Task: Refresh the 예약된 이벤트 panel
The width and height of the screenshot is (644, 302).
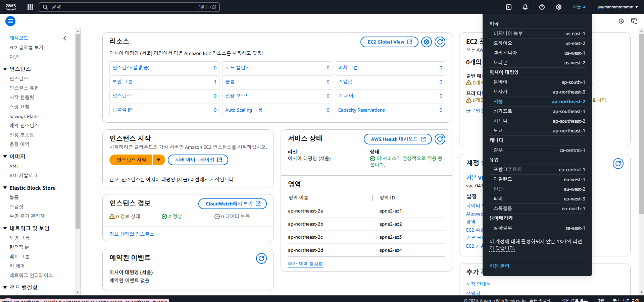Action: click(261, 258)
